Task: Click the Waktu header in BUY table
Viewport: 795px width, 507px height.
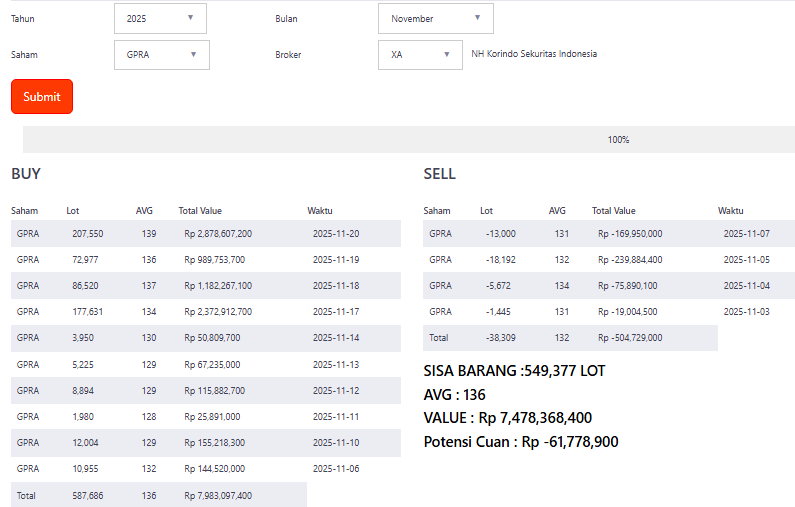Action: click(x=320, y=211)
